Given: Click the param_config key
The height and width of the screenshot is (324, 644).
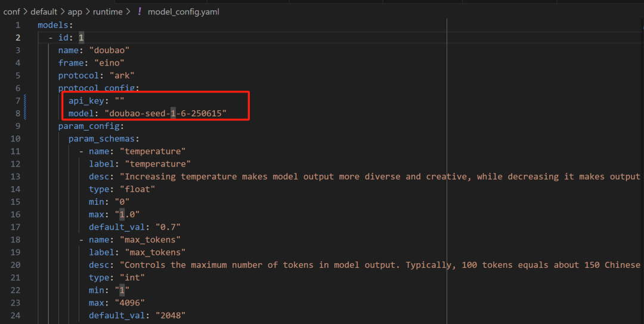Looking at the screenshot, I should (x=91, y=126).
